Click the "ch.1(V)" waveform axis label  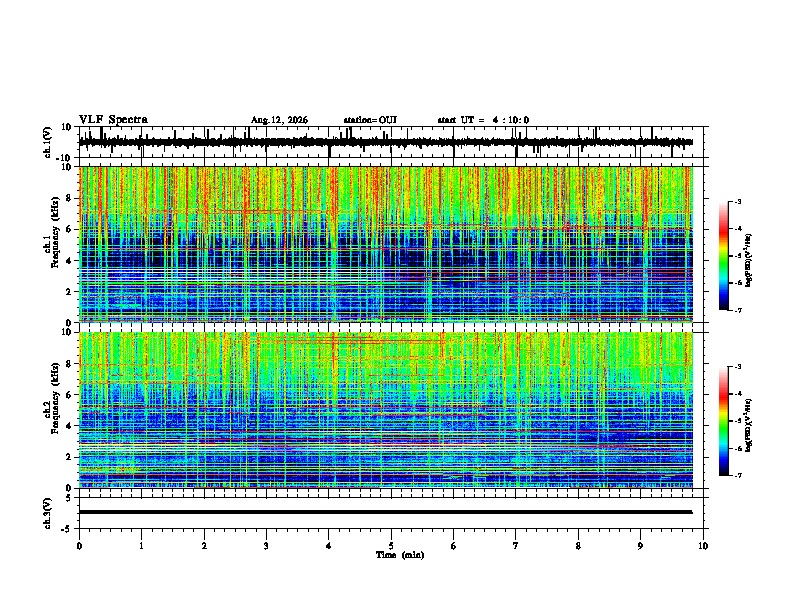(48, 142)
